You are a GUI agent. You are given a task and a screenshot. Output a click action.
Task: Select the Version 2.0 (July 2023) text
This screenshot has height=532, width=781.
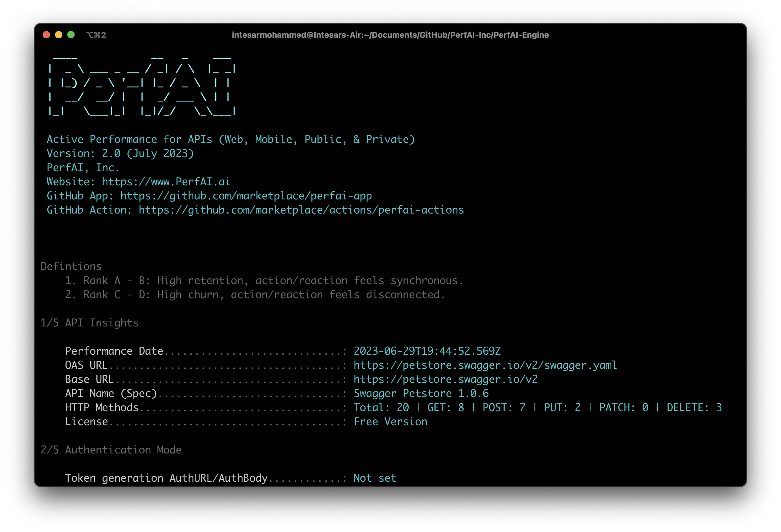tap(120, 153)
